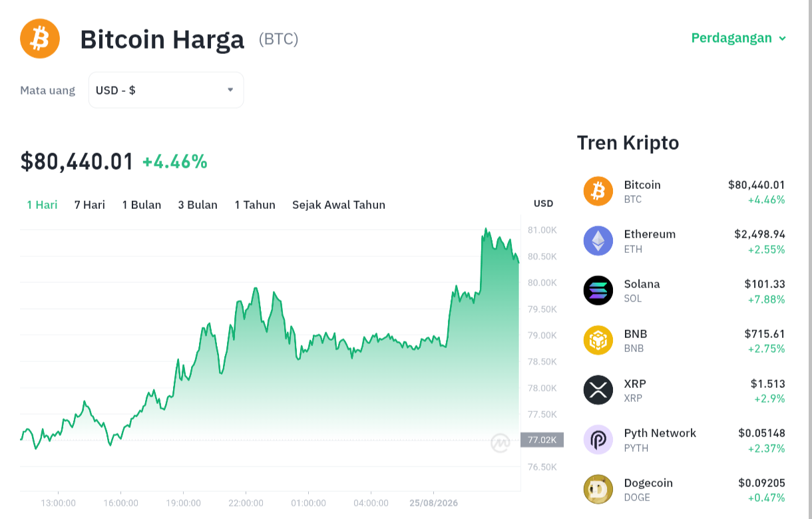Click the BNB coin icon
Viewport: 812px width, 519px height.
[598, 340]
